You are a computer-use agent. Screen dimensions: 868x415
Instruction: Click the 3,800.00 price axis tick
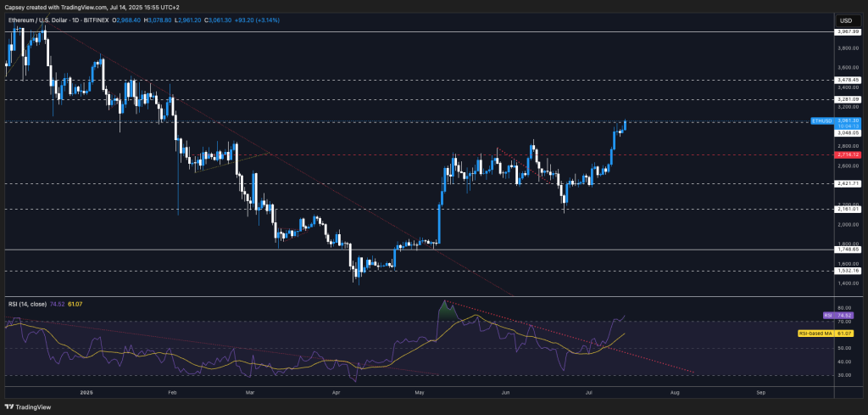(x=849, y=48)
